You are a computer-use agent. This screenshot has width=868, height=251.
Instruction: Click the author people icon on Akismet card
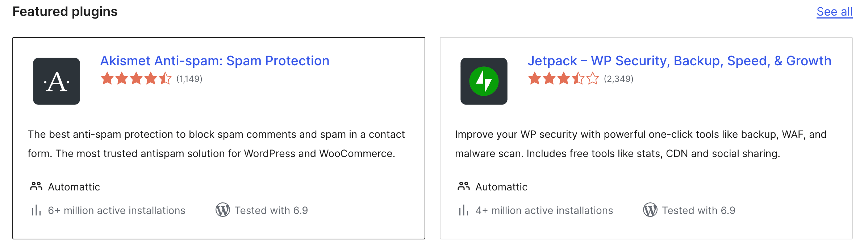[36, 186]
